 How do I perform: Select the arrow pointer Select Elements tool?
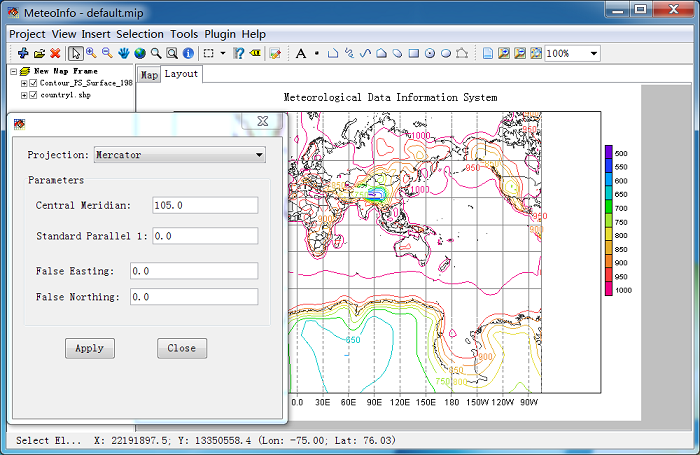coord(75,53)
